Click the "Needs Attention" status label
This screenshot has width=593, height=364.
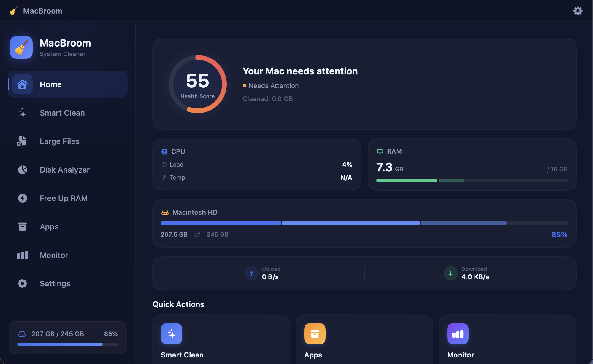click(x=274, y=86)
